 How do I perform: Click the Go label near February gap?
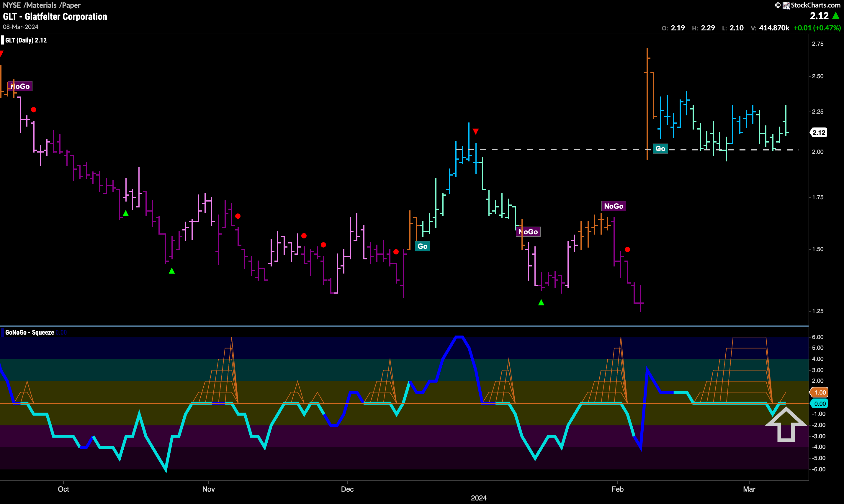click(x=660, y=148)
